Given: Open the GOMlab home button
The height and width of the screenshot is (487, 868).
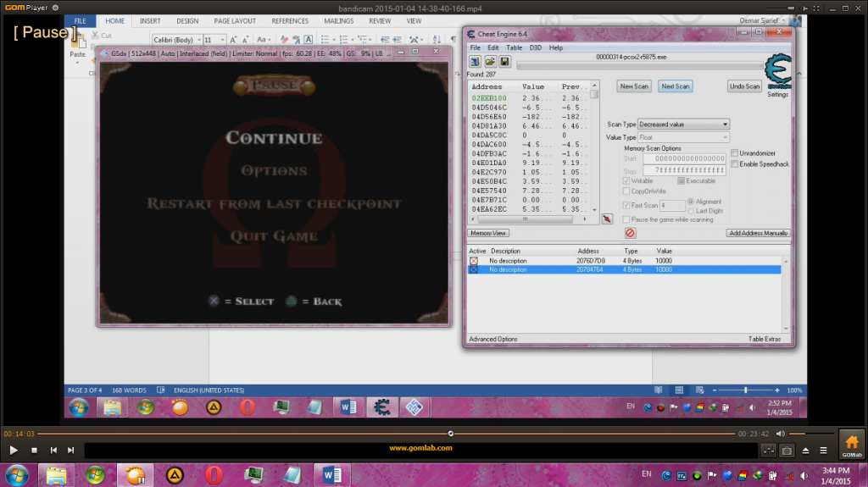Looking at the screenshot, I should click(851, 445).
